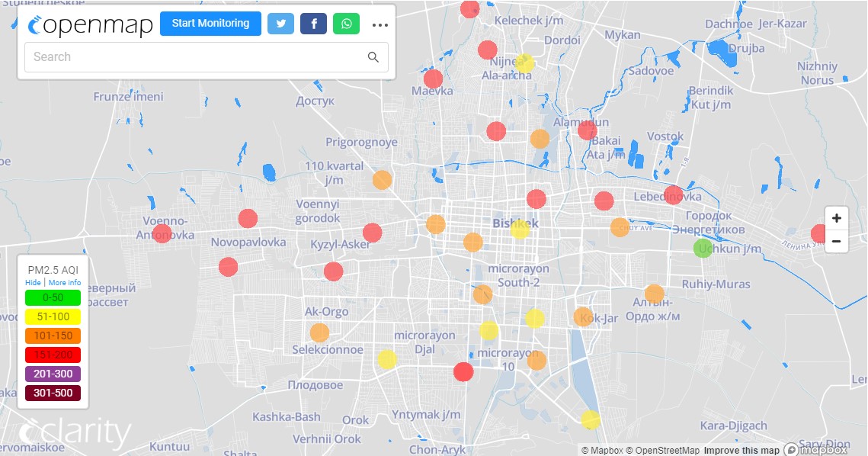The image size is (868, 456).
Task: Click the purple 201-300 legend swatch
Action: (x=53, y=374)
